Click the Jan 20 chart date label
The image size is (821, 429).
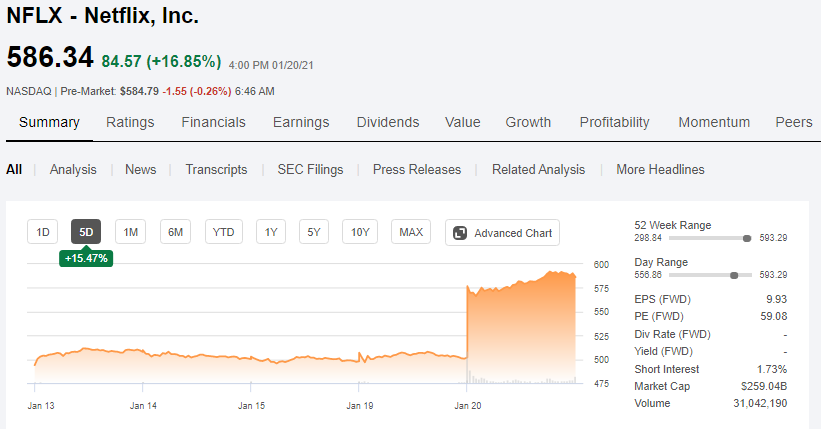click(468, 405)
